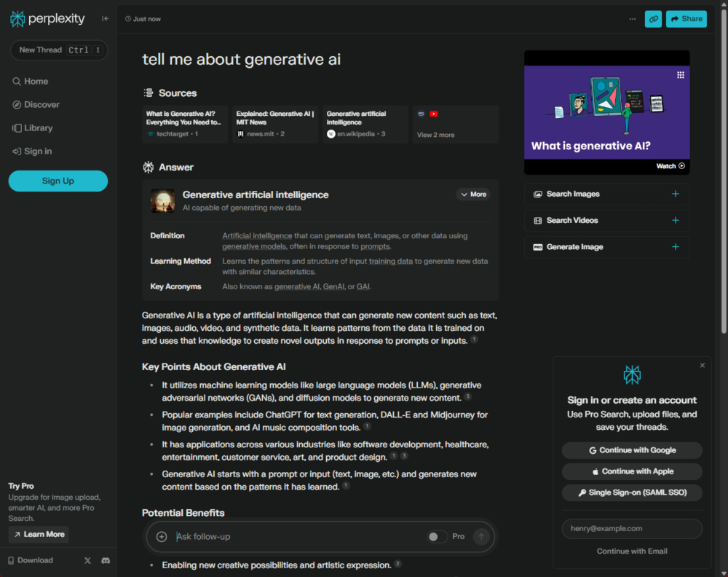The height and width of the screenshot is (577, 728).
Task: Click the Sources list icon
Action: click(148, 93)
